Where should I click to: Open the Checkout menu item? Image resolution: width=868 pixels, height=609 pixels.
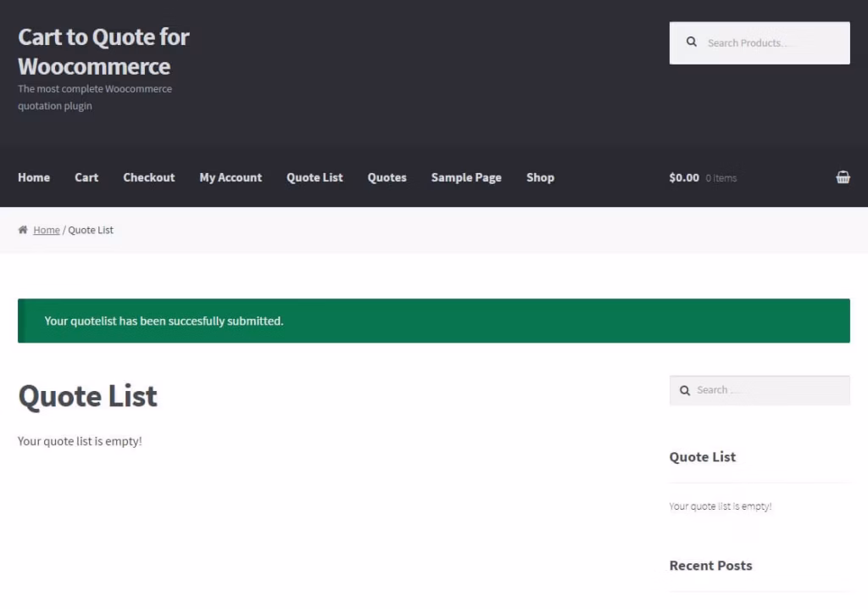click(149, 177)
